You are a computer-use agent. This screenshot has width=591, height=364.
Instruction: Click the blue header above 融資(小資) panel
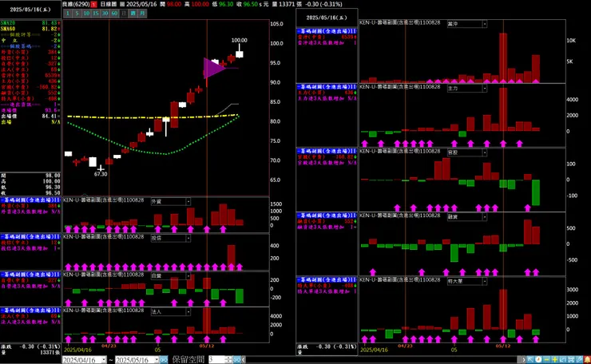coord(327,216)
